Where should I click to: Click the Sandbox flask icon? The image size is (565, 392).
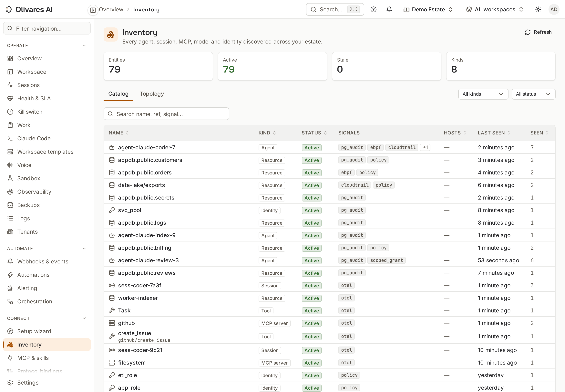click(10, 178)
